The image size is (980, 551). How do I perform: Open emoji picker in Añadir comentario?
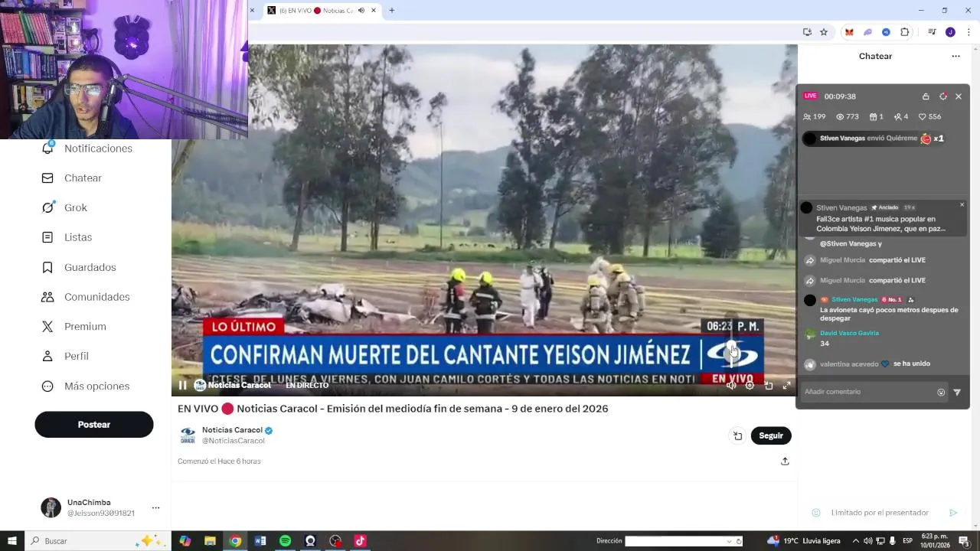click(941, 392)
